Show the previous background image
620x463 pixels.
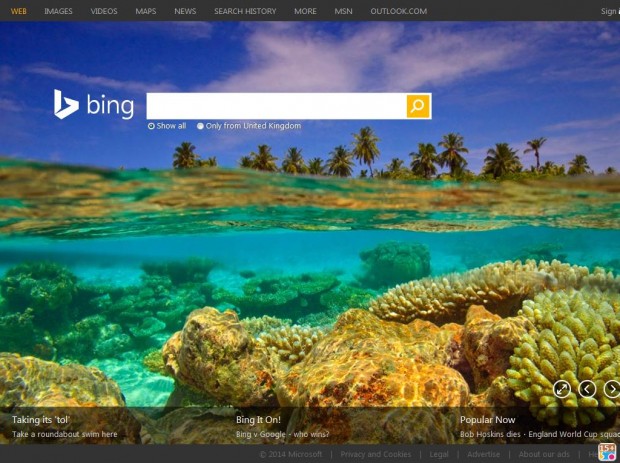point(587,389)
